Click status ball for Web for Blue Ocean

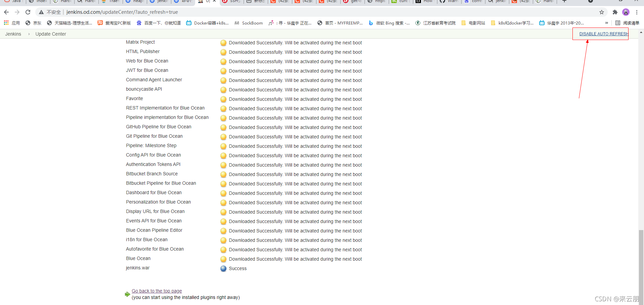[223, 62]
